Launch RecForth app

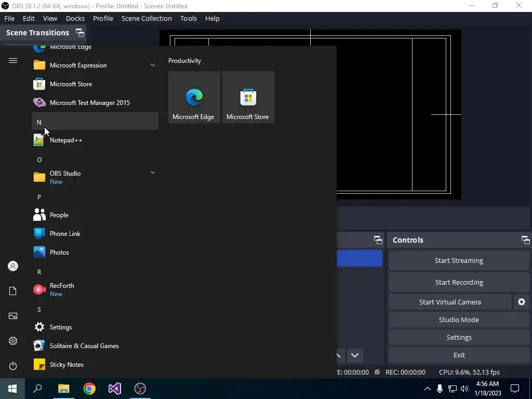coord(95,289)
